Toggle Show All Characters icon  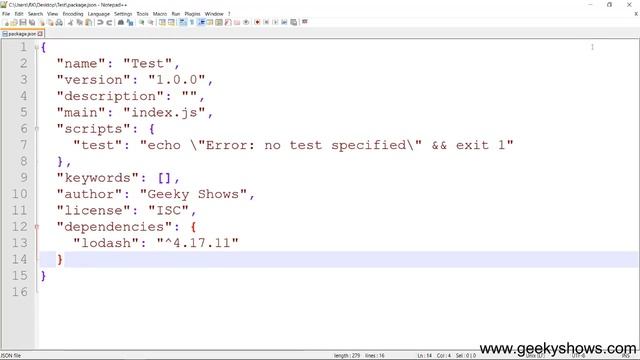(192, 22)
